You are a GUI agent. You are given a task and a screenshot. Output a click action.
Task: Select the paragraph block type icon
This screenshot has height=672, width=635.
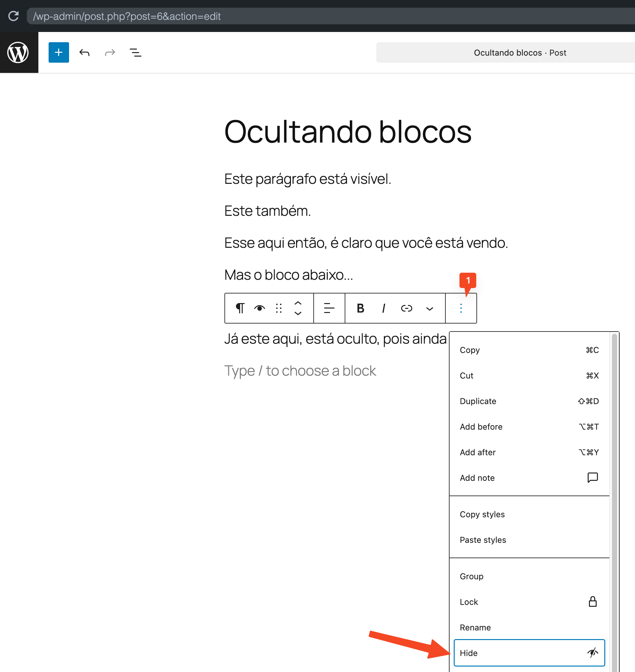click(x=240, y=308)
